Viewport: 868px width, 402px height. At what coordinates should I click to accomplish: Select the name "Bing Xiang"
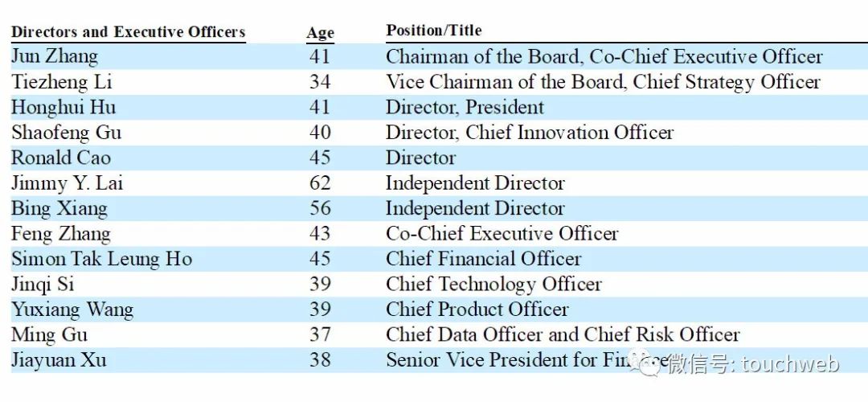point(59,208)
